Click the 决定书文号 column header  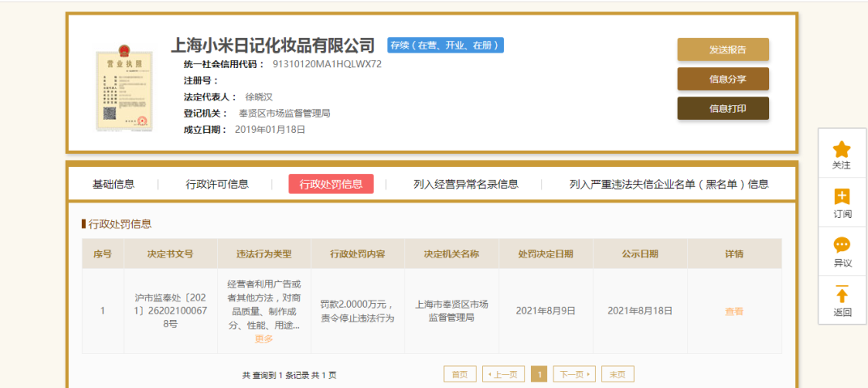click(170, 254)
